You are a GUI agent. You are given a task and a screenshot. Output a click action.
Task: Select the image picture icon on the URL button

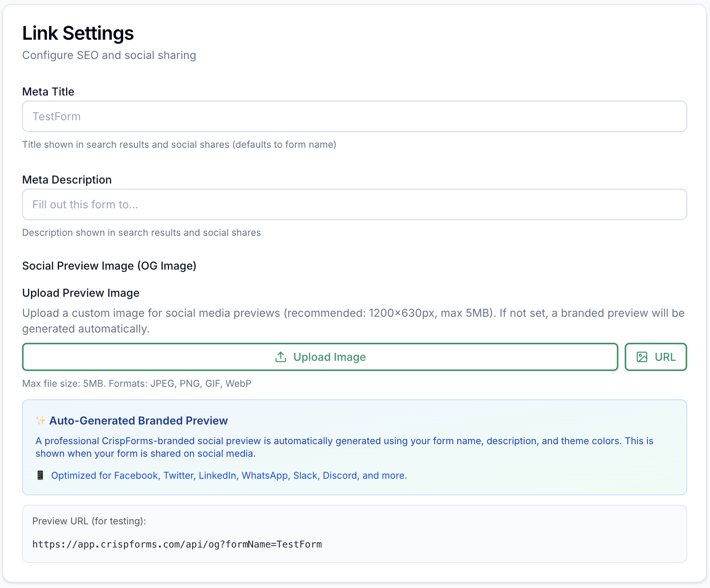click(642, 357)
